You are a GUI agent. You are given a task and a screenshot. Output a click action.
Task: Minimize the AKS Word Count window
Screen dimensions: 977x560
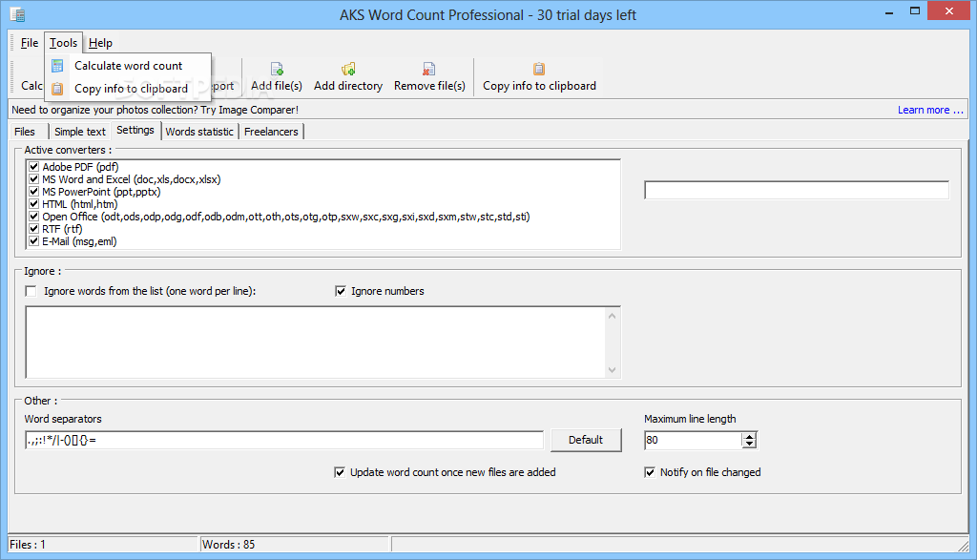tap(889, 11)
